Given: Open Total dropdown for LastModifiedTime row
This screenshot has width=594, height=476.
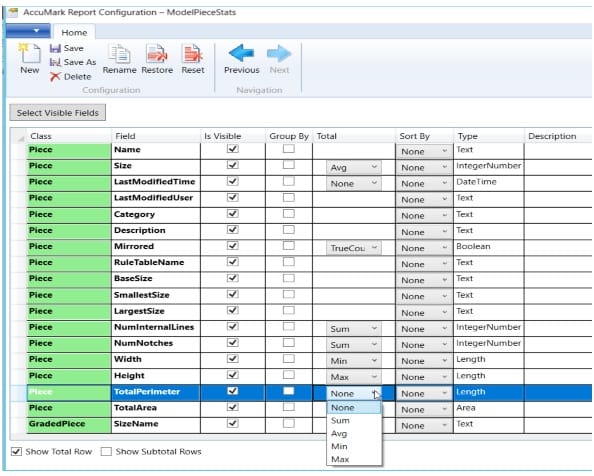Looking at the screenshot, I should pos(353,184).
